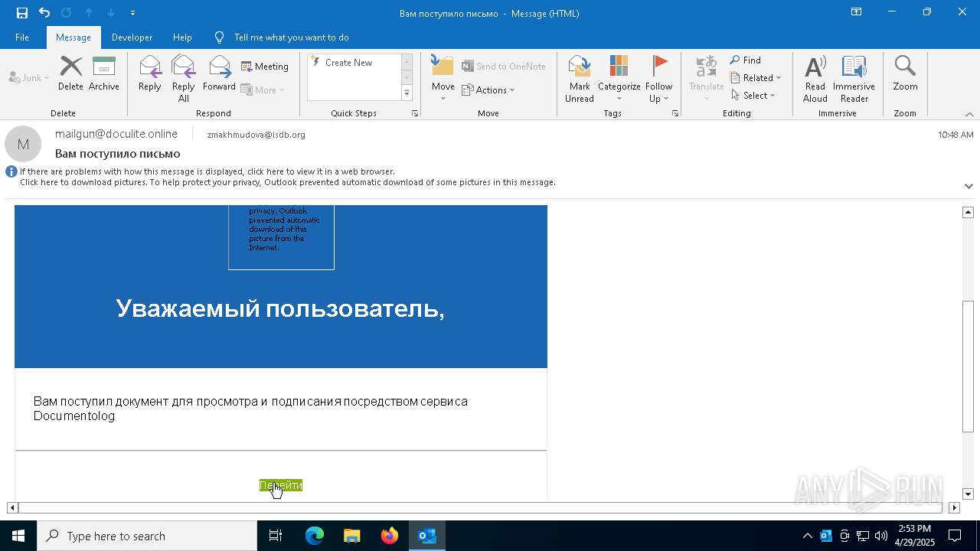Collapse the ribbon with the chevron

969,114
